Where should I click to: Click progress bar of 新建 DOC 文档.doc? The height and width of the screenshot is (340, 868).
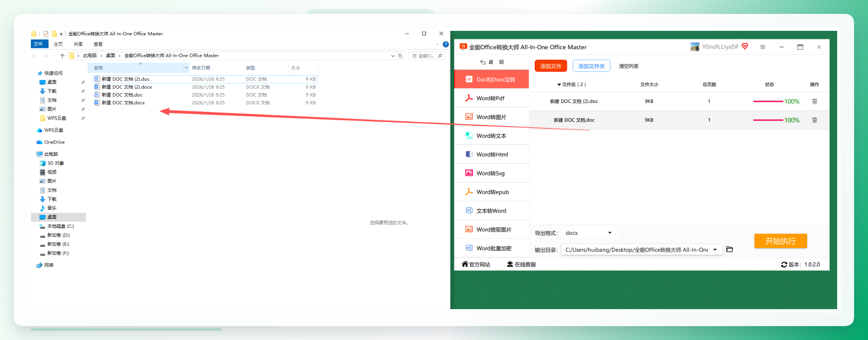(768, 120)
